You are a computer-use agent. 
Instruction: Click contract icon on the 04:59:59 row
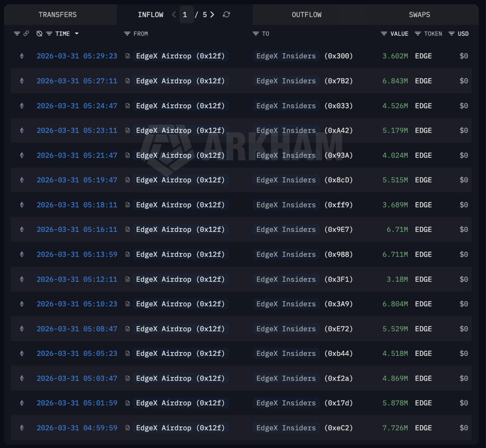(x=128, y=428)
